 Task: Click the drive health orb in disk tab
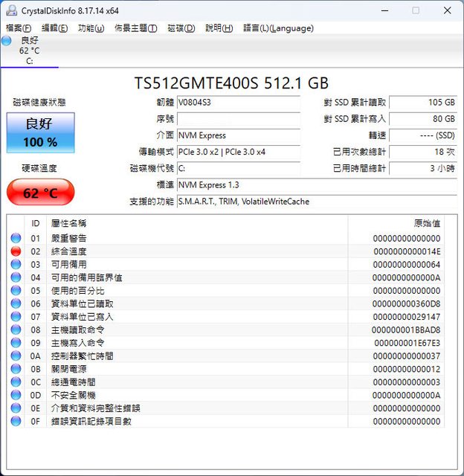coord(7,41)
